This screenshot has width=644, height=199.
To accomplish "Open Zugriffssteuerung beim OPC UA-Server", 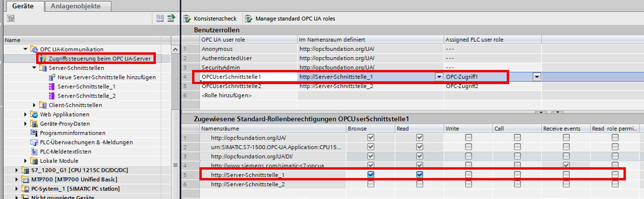I will (x=99, y=59).
